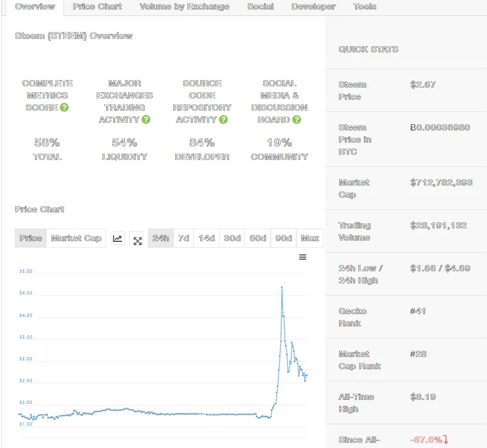Click the $5.00 y-axis label
Viewport: 487px width, 448px height.
pos(26,271)
